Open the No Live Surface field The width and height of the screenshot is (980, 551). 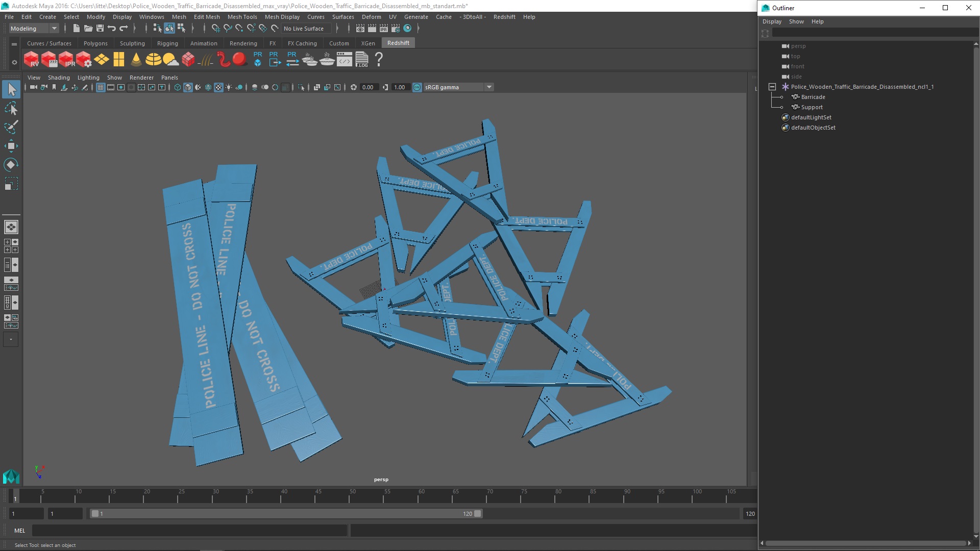(x=306, y=29)
